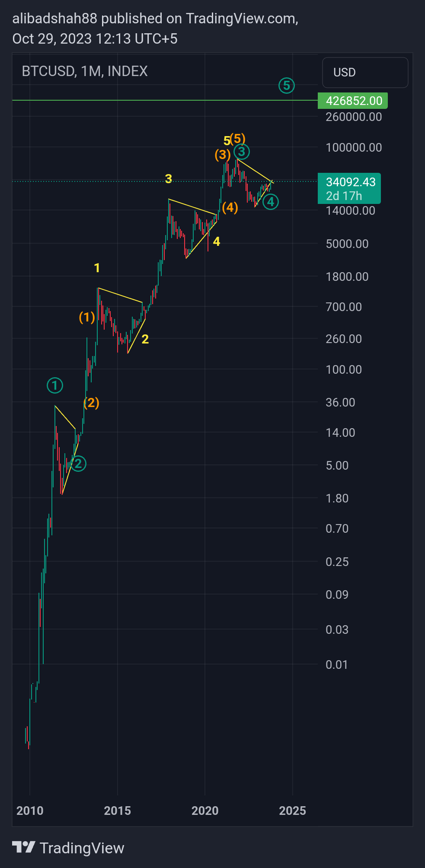
Task: Click the TradingView logo at bottom
Action: (x=68, y=848)
